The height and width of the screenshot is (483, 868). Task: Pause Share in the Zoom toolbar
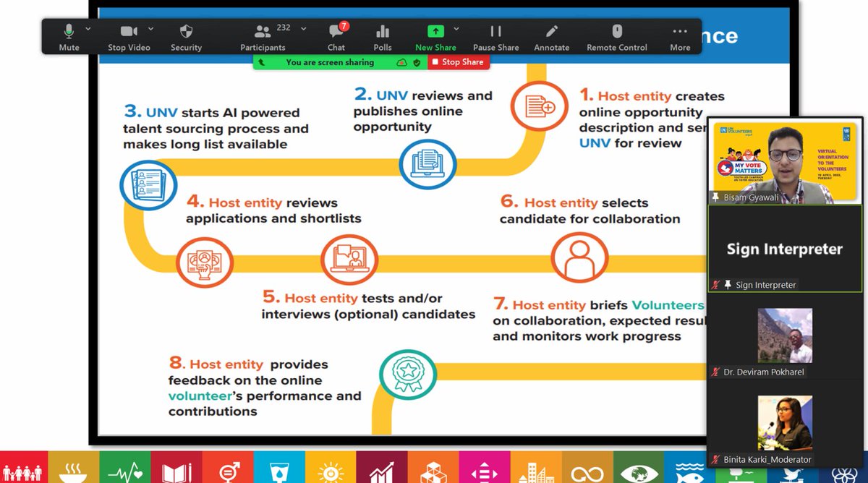click(495, 36)
